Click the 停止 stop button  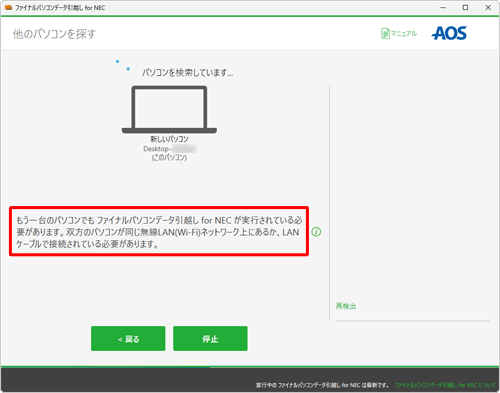pos(210,339)
